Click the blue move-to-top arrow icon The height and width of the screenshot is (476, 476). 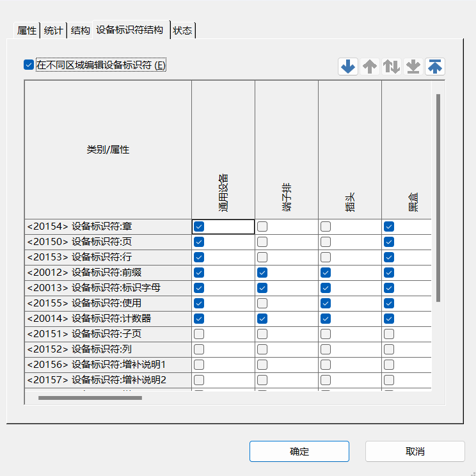[x=435, y=67]
